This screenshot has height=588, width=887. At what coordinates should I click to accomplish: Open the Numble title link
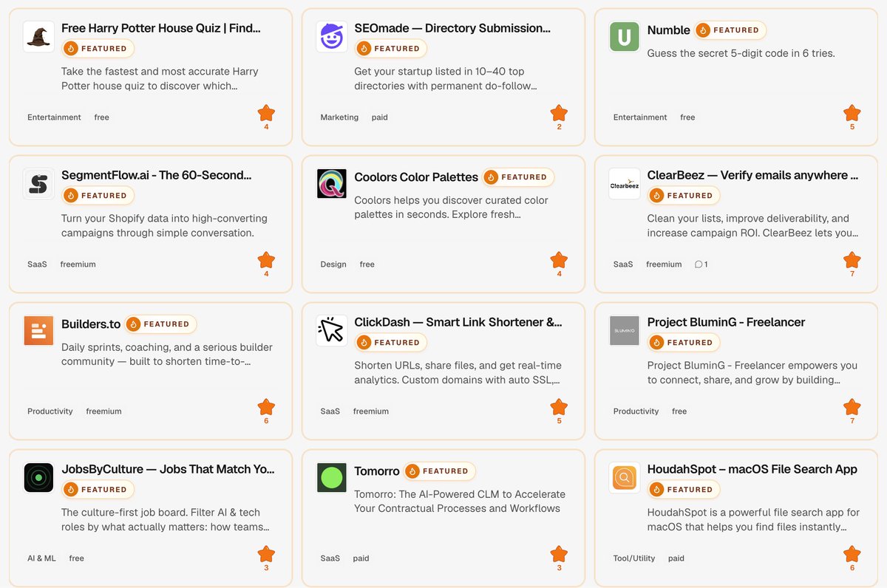(x=668, y=30)
